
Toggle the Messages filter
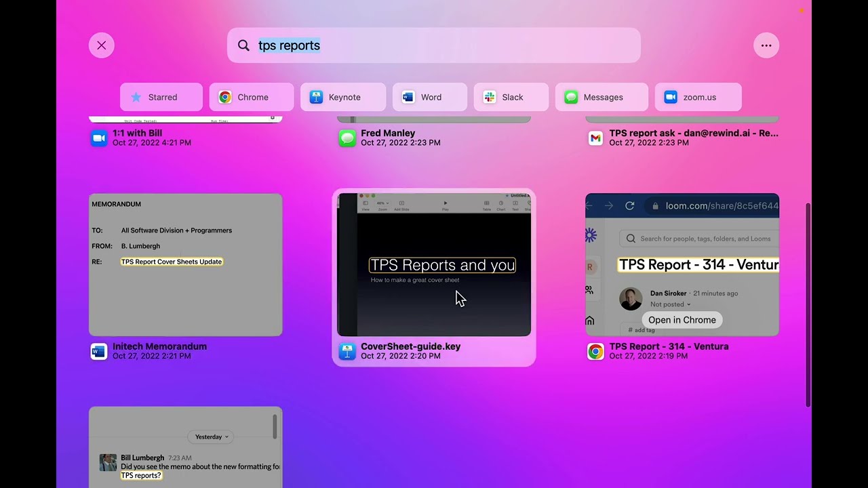click(x=601, y=97)
